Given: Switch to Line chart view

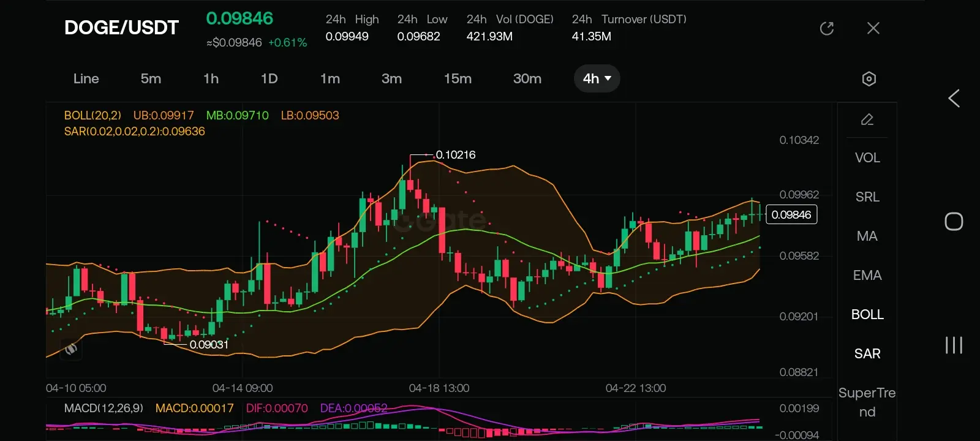Looking at the screenshot, I should (x=86, y=78).
